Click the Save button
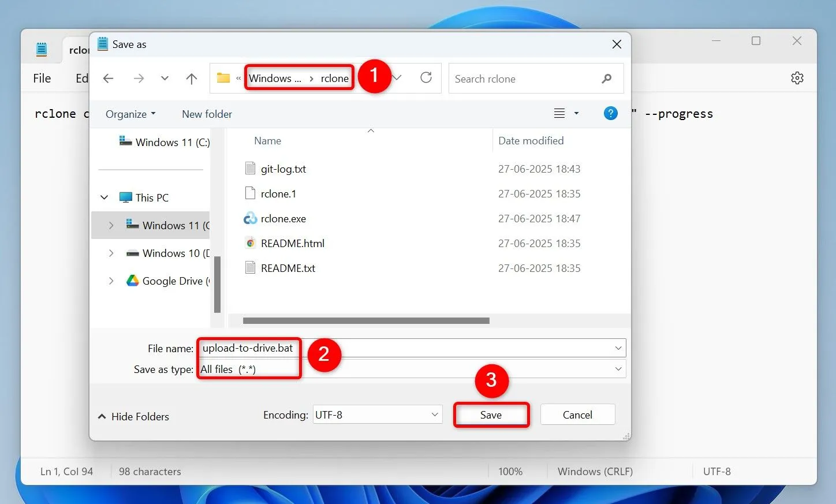The image size is (836, 504). (491, 415)
